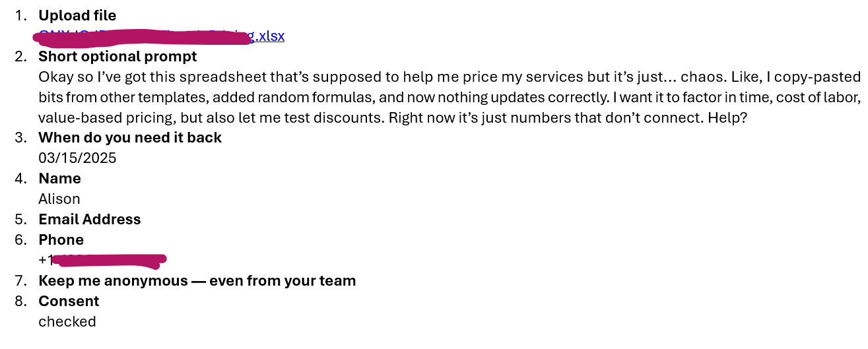Image resolution: width=868 pixels, height=349 pixels.
Task: Click the "Phone" field label
Action: pyautogui.click(x=61, y=240)
